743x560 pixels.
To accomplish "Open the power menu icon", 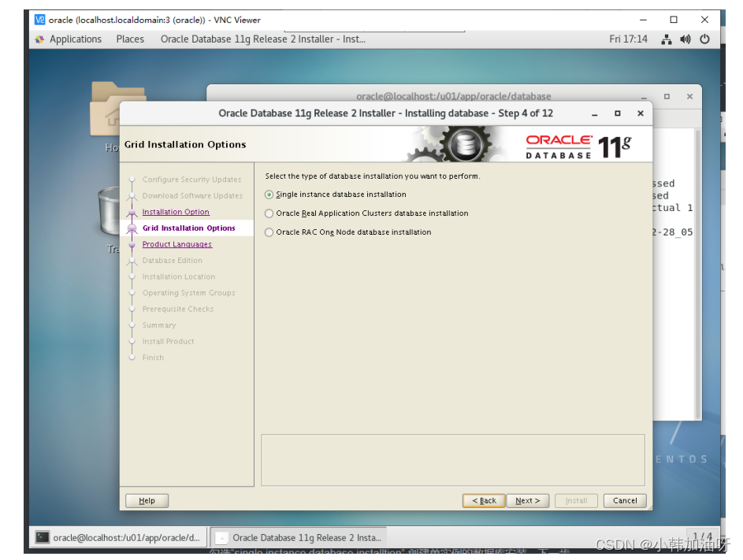I will pyautogui.click(x=704, y=39).
